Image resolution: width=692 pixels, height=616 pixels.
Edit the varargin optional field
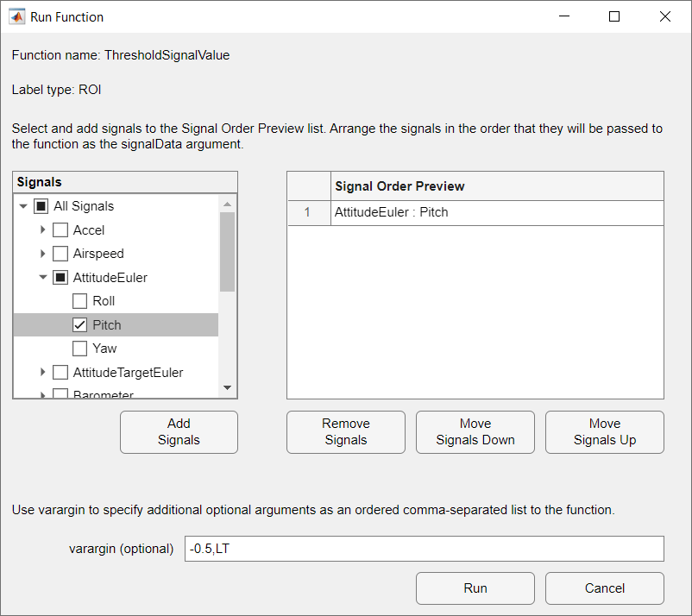[x=425, y=549]
